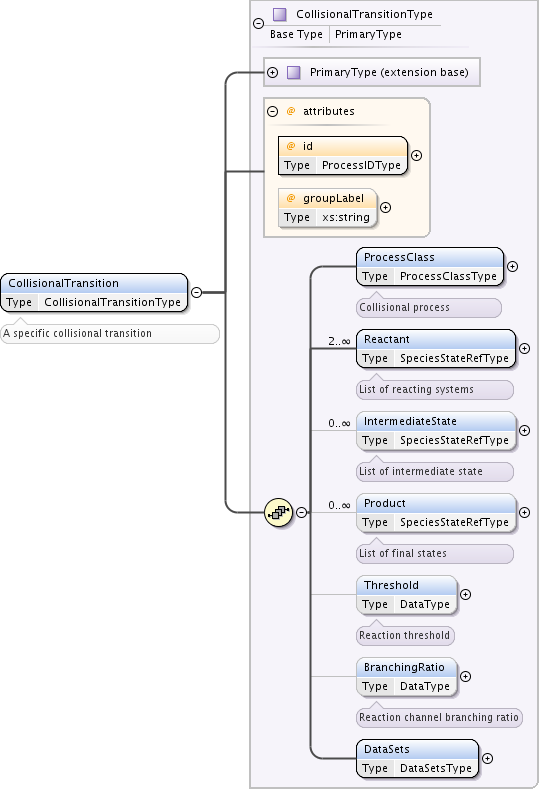Image resolution: width=541 pixels, height=791 pixels.
Task: Click 'Reaction channel branching ratio' annotation
Action: click(439, 717)
